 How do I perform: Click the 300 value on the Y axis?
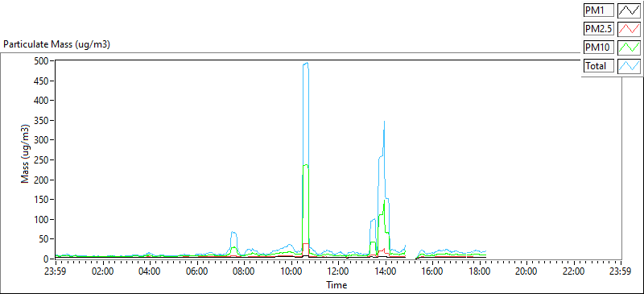41,140
